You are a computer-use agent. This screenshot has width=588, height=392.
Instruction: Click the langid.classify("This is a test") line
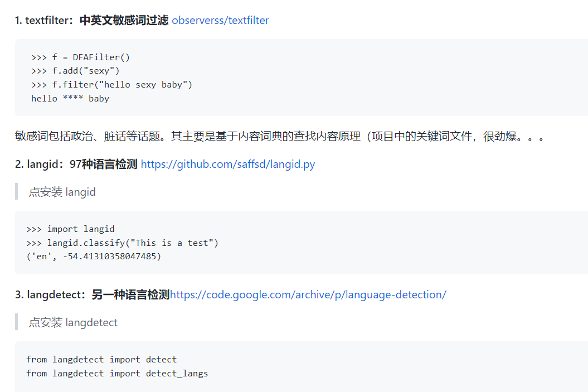pos(123,243)
